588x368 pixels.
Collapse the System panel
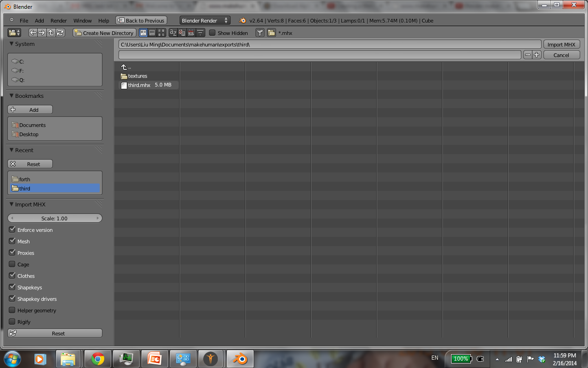(11, 44)
